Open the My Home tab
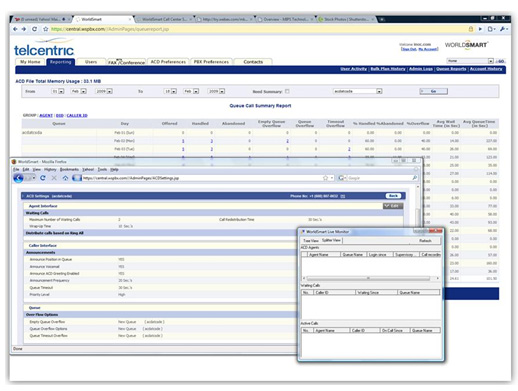Viewport: 518px width, 391px height. tap(30, 62)
